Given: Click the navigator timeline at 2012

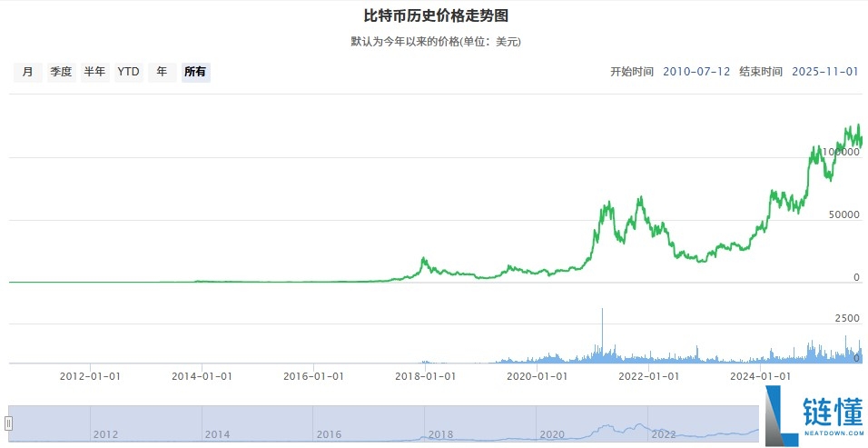Looking at the screenshot, I should [105, 434].
